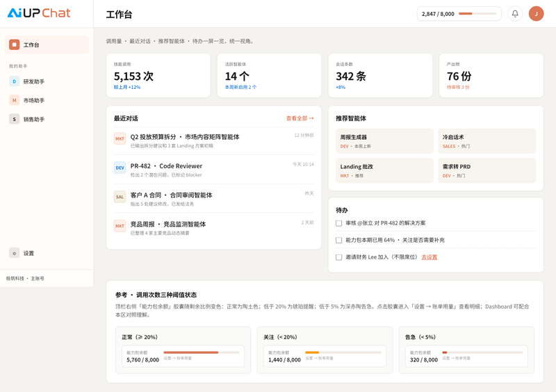The height and width of the screenshot is (392, 556).
Task: Open the Landing 批改 agent card
Action: point(384,170)
